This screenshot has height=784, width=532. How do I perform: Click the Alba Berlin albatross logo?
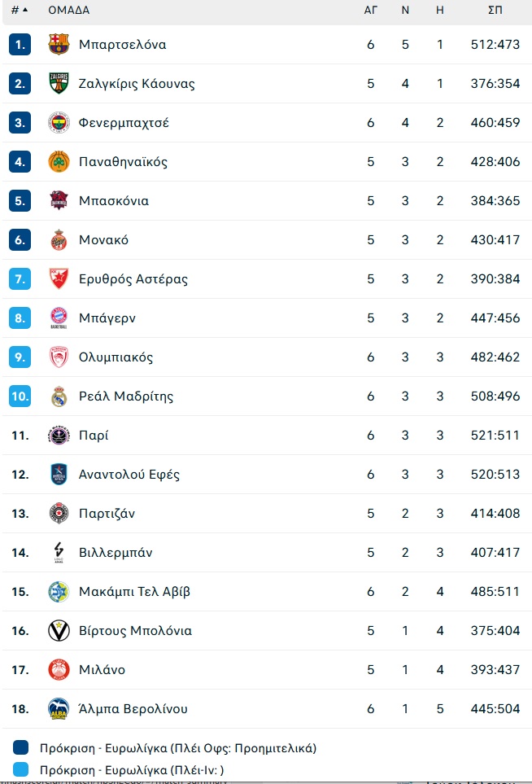[59, 708]
